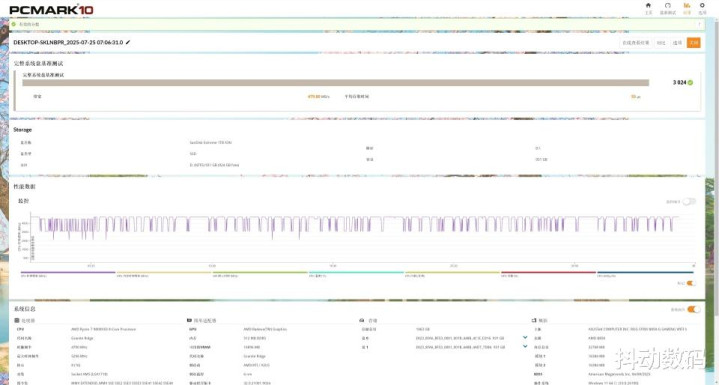Screen dimensions: 719x385
Task: Click the graphics adapter section icon
Action: coord(189,320)
